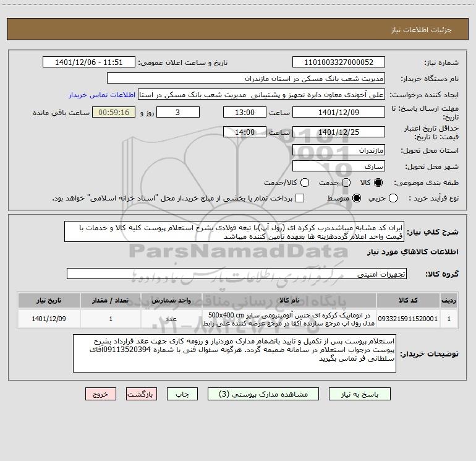Click the delivery city field ساری

click(339, 166)
